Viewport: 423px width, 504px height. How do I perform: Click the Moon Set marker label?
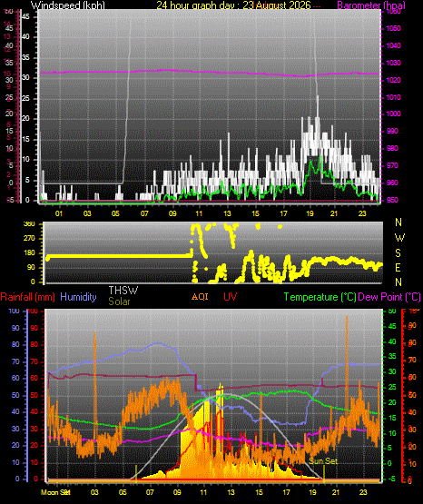56,492
